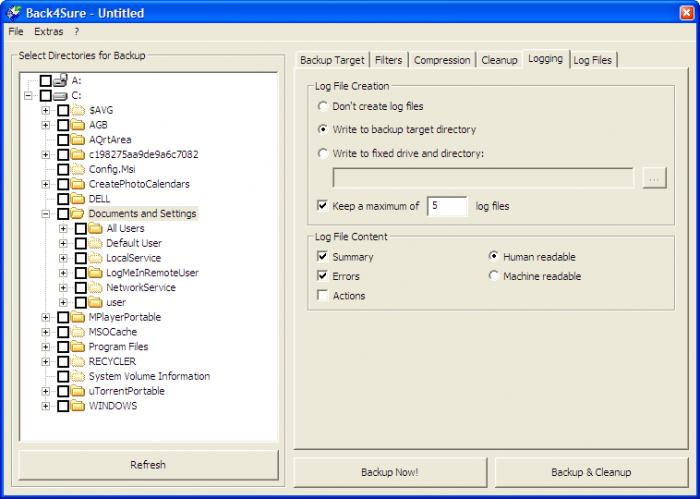Click the uTorrentPortable folder icon
This screenshot has height=499, width=700.
pyautogui.click(x=78, y=391)
